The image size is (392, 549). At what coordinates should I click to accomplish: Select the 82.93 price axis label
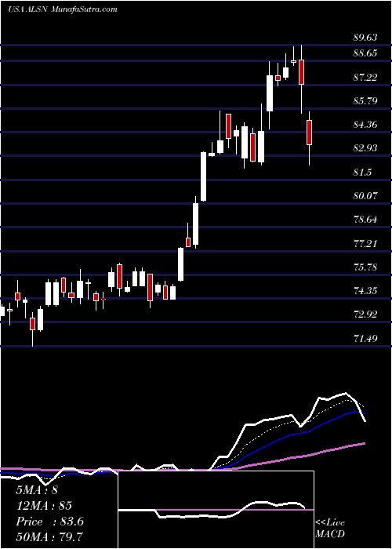click(365, 147)
